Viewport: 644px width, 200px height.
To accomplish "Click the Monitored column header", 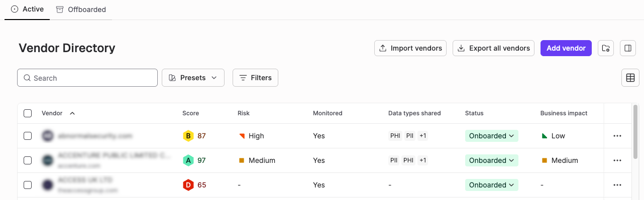I will (x=328, y=113).
